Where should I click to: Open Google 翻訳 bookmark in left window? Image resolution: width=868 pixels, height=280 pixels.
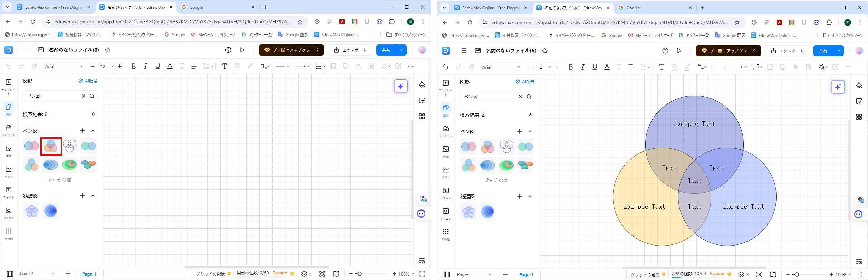tap(293, 34)
